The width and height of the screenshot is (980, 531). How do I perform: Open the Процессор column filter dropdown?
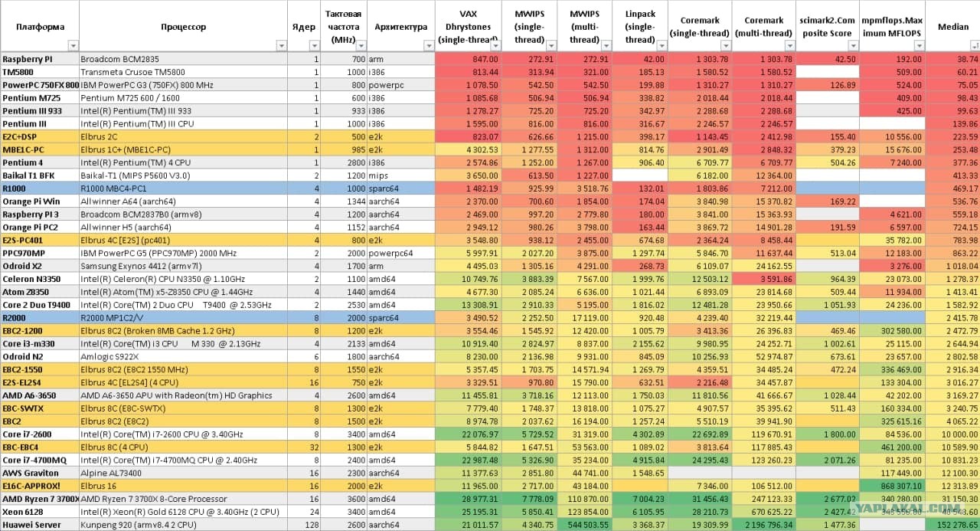(x=281, y=46)
